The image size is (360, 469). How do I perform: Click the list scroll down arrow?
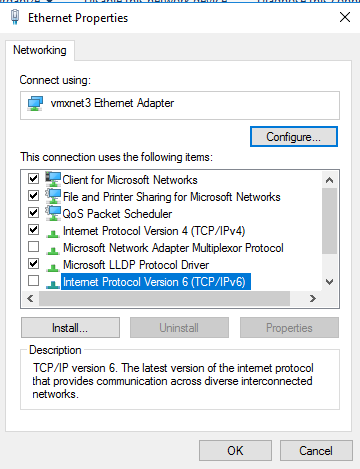pos(329,282)
